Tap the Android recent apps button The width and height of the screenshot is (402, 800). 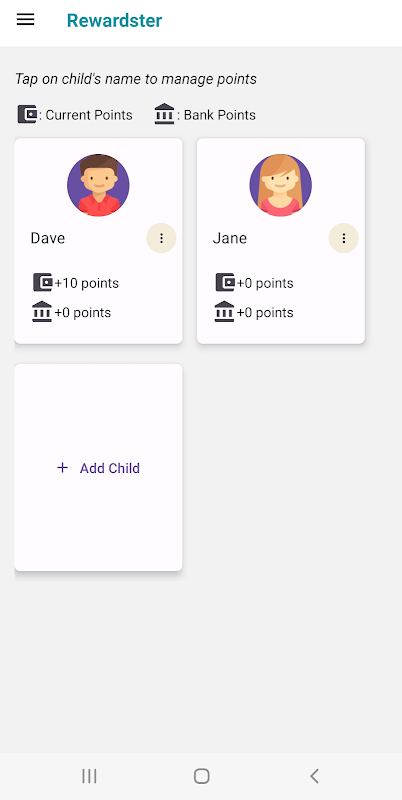pos(89,776)
